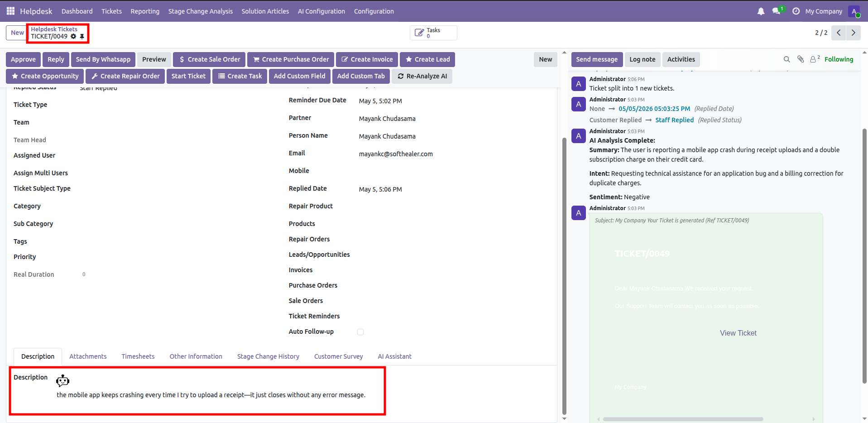Open the user avatar menu
Viewport: 868px width, 423px height.
[854, 11]
